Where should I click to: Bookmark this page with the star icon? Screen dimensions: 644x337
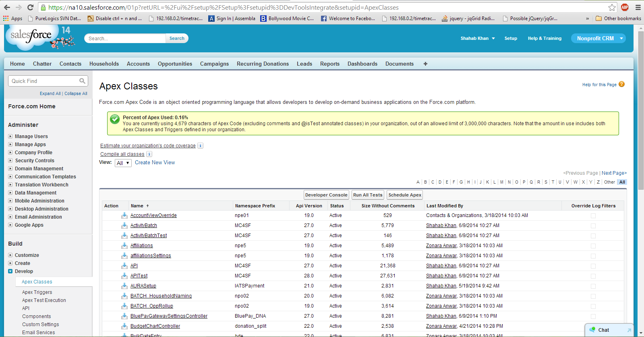(x=612, y=7)
